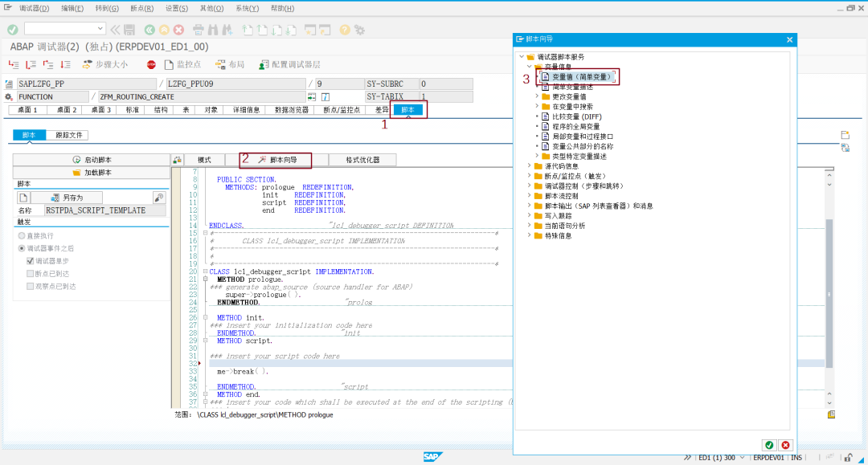
Task: Toggle the 断点已到达 checkbox
Action: (31, 274)
